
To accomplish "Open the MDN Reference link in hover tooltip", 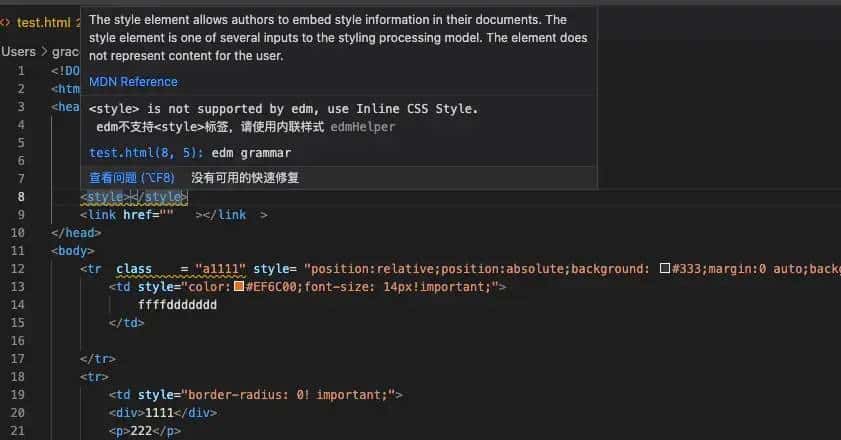I will tap(133, 82).
